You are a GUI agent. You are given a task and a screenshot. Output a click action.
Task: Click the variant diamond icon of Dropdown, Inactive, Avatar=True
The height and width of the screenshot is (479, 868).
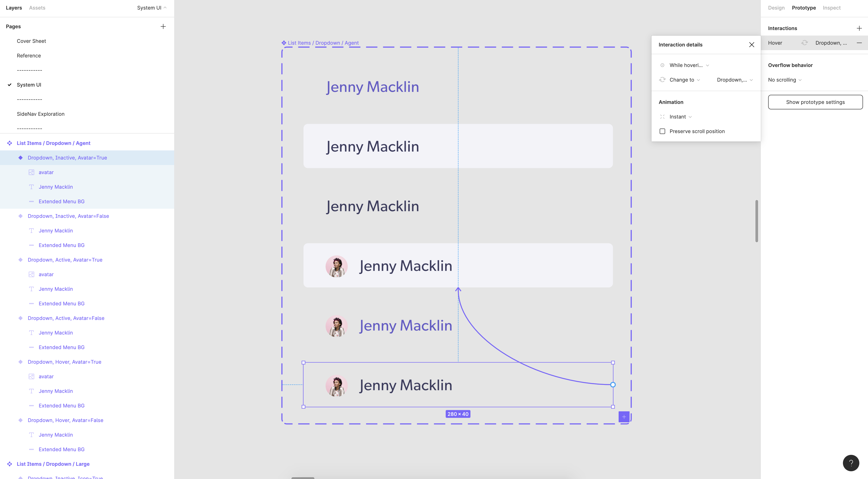tap(21, 158)
